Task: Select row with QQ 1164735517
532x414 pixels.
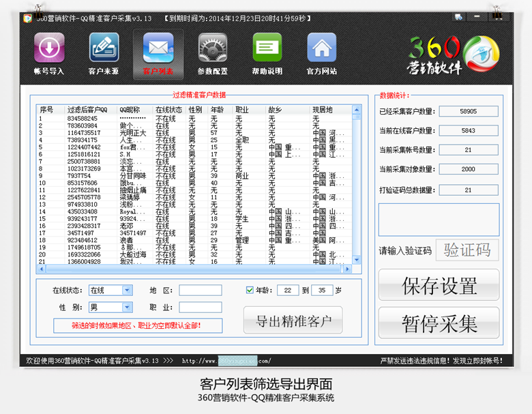Action: [x=194, y=133]
